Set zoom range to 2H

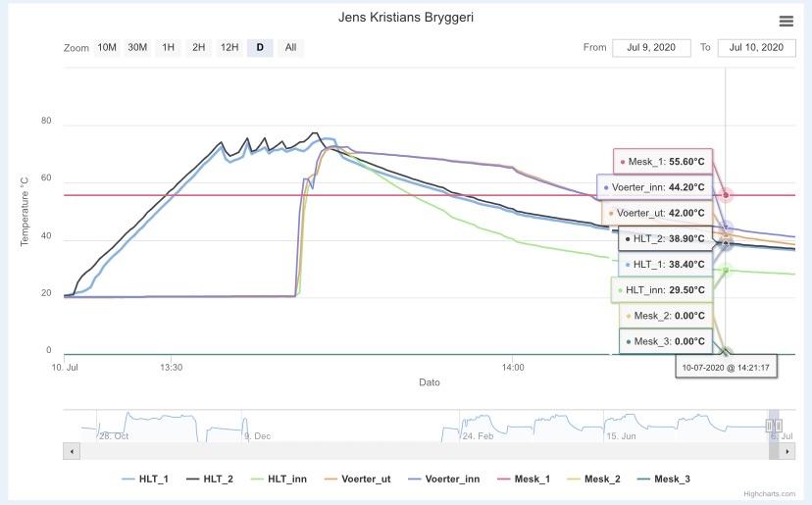(198, 48)
